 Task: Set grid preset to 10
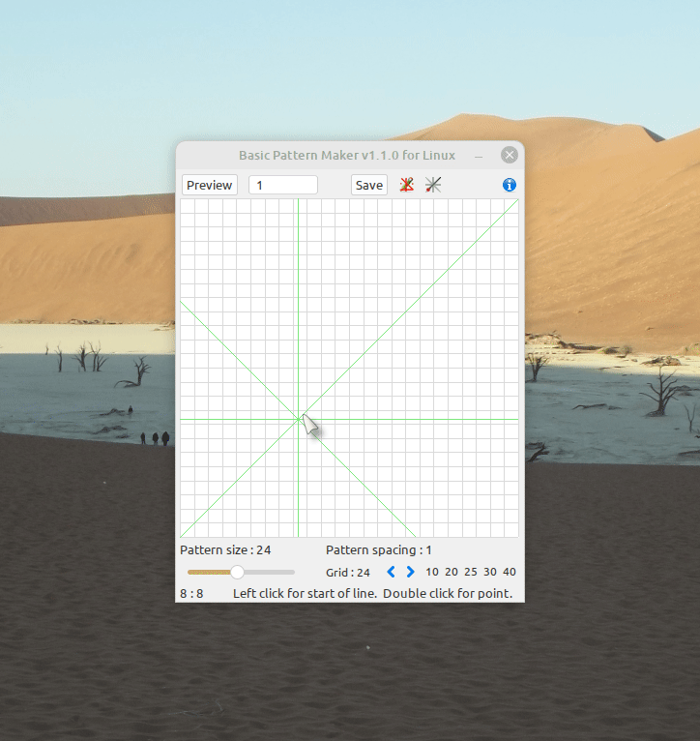432,573
